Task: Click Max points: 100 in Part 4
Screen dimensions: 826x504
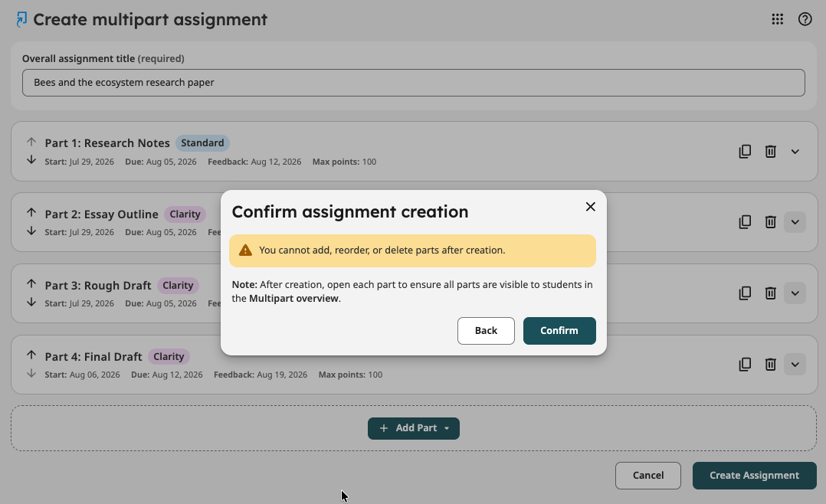Action: [350, 375]
